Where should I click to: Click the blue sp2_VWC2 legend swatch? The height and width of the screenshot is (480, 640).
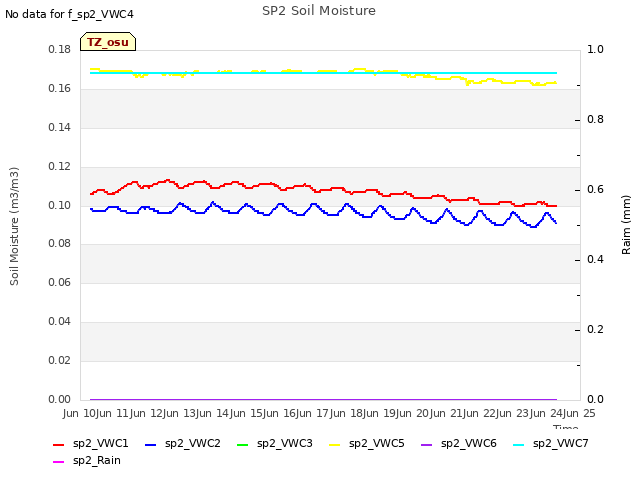151,444
